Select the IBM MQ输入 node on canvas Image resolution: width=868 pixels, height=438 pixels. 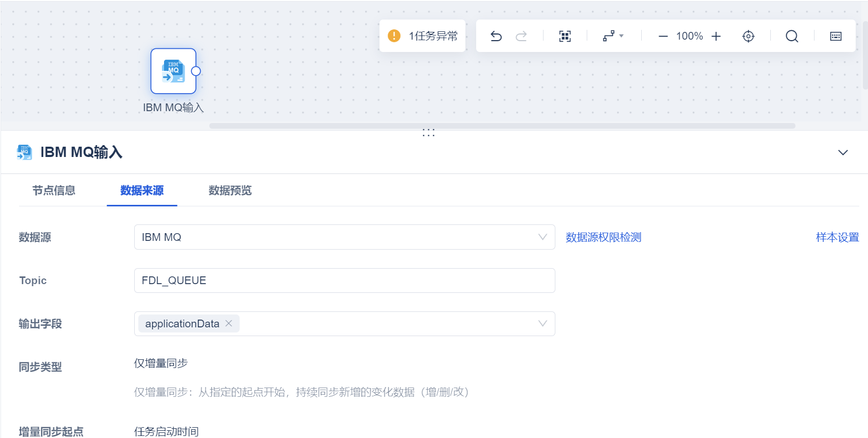(173, 71)
